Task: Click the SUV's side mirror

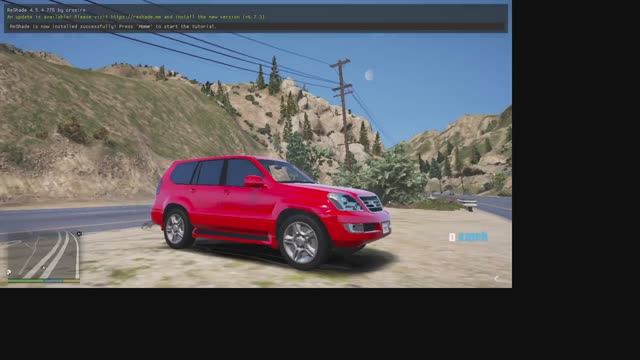Action: (254, 181)
